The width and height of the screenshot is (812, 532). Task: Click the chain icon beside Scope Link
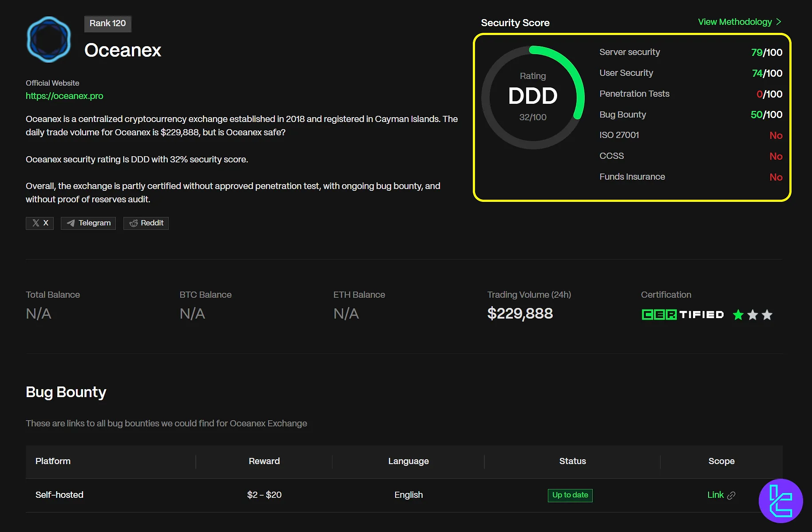pyautogui.click(x=731, y=495)
